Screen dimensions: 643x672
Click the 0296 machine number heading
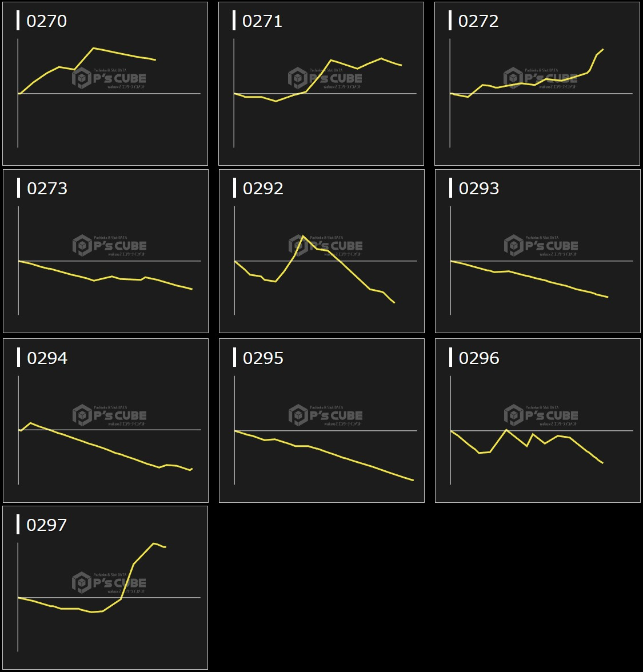pos(479,358)
